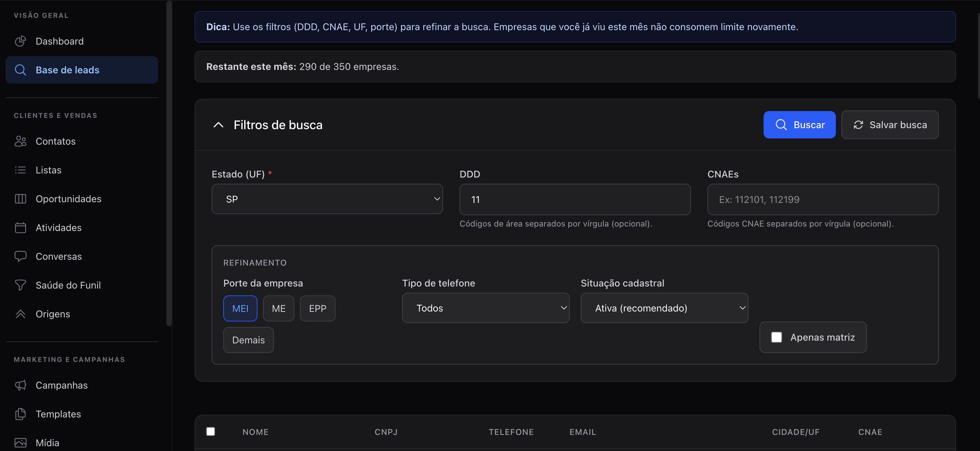Click the Origens chevrons icon
980x451 pixels.
[21, 314]
